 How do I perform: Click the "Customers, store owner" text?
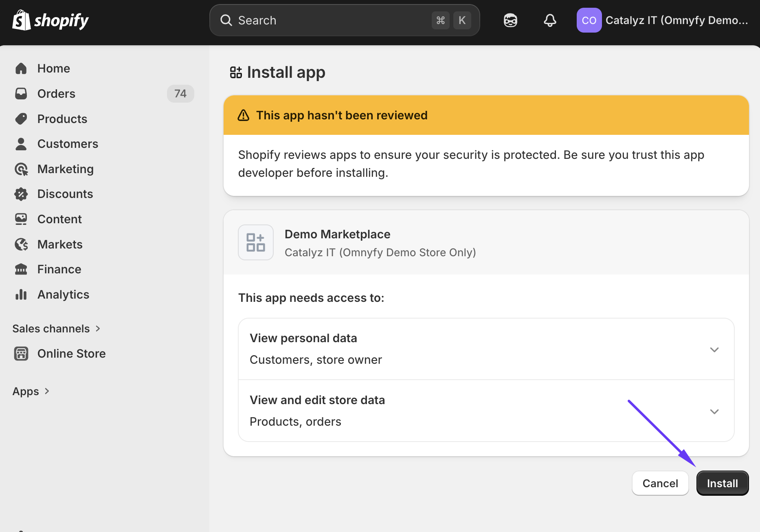point(316,360)
